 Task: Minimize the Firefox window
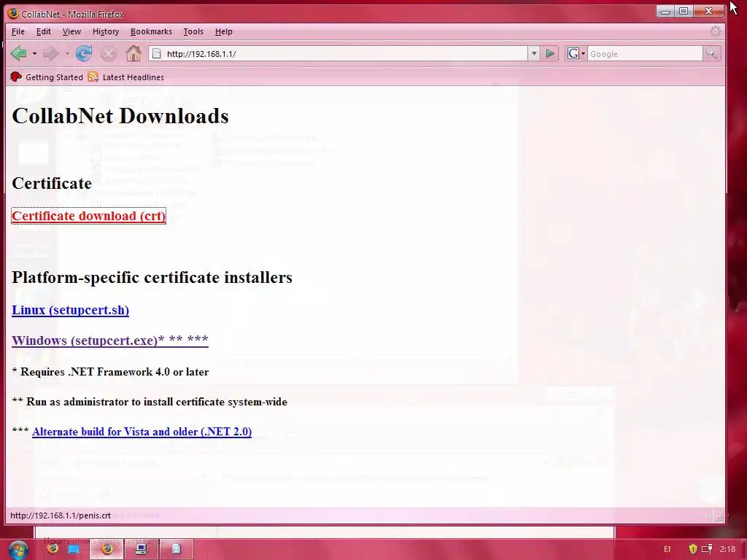coord(665,12)
